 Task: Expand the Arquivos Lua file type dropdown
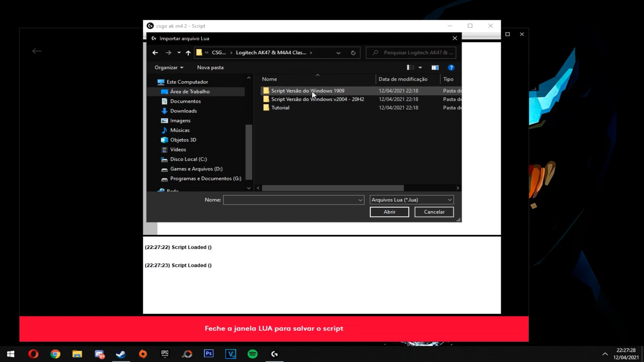[449, 200]
